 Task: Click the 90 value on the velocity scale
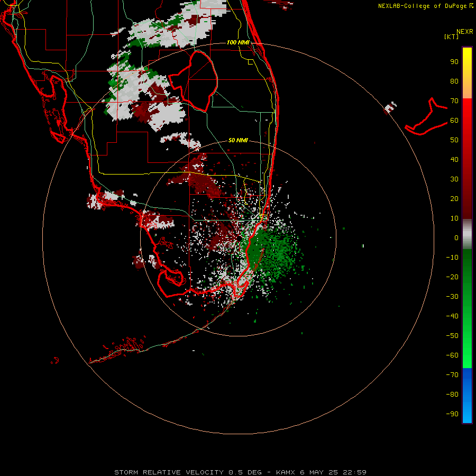(454, 62)
